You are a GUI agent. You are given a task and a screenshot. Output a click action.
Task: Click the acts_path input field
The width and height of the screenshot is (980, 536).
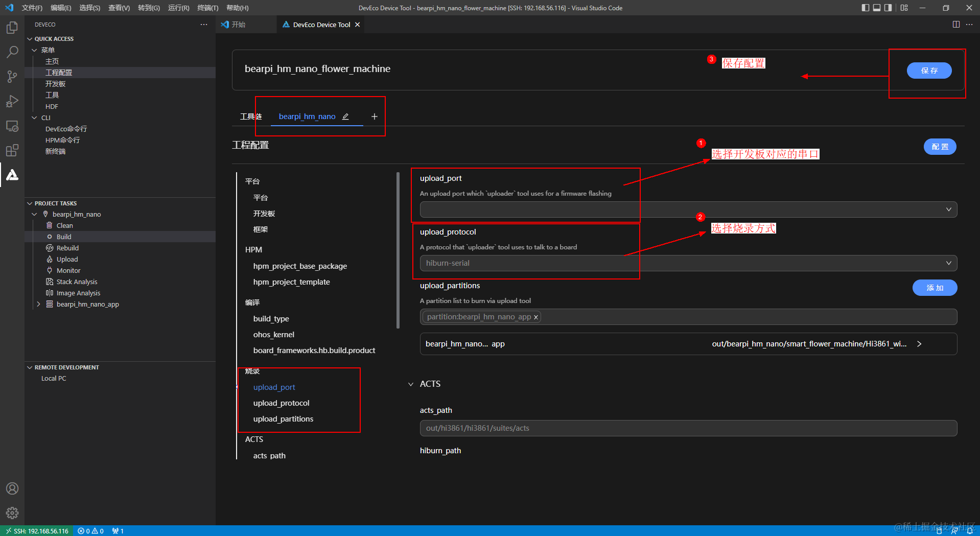688,428
